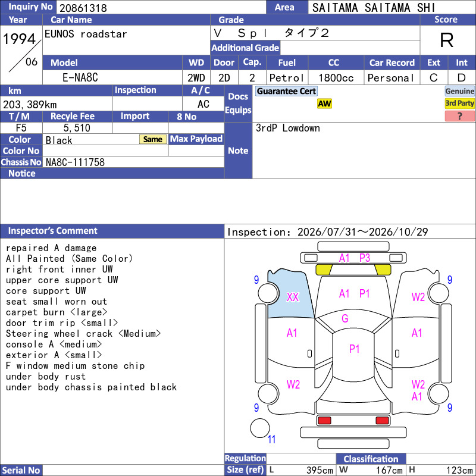Viewport: 476px width, 476px height.
Task: Click the Additional Grade label
Action: tap(245, 48)
